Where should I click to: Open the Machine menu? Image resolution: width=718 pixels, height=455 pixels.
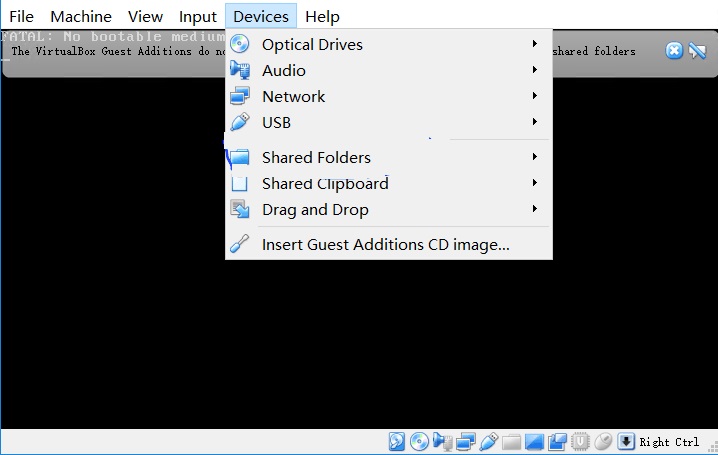click(x=81, y=16)
